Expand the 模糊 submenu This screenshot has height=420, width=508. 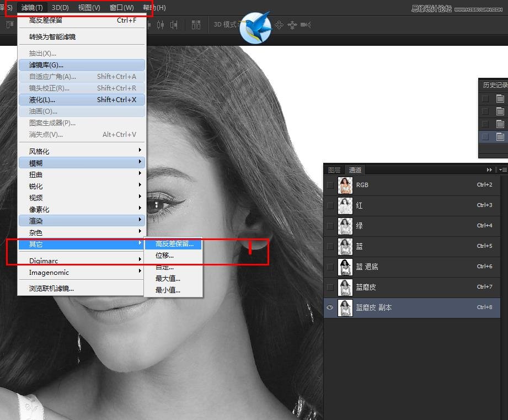tap(82, 163)
